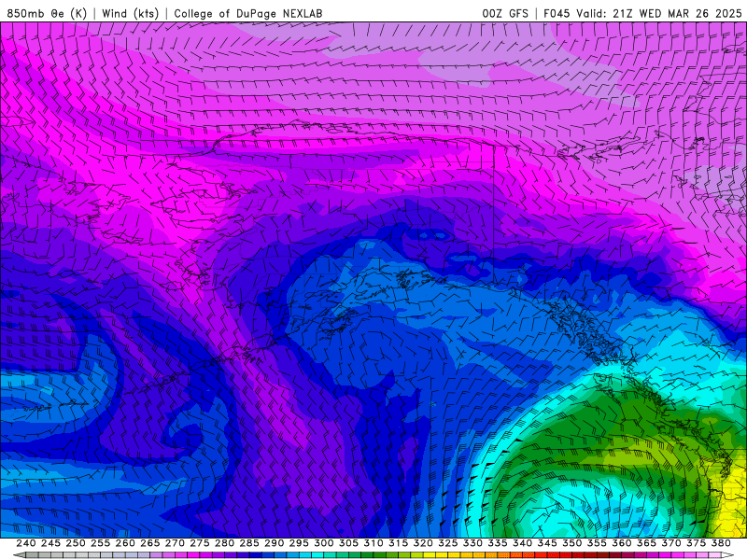Click the 355 colorbar label

(x=597, y=543)
